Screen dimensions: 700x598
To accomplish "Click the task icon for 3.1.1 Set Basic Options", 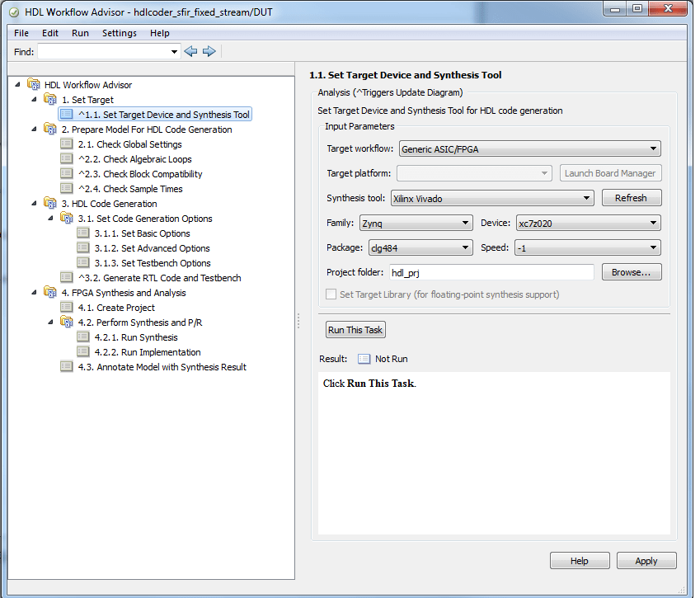I will [83, 233].
